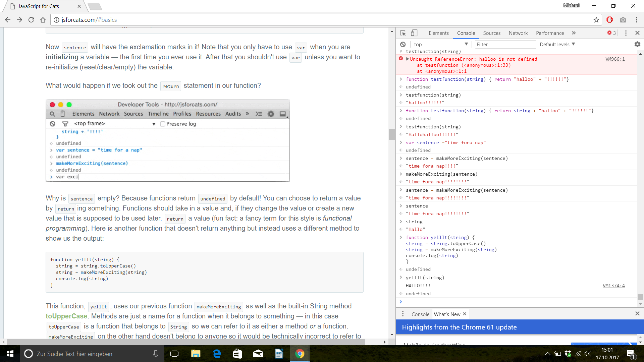Click the page horizontal scrollbar
The image size is (644, 362).
click(186, 342)
